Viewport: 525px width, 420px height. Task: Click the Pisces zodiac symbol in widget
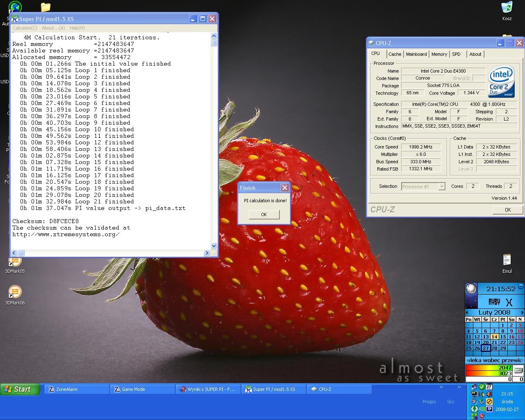(509, 302)
